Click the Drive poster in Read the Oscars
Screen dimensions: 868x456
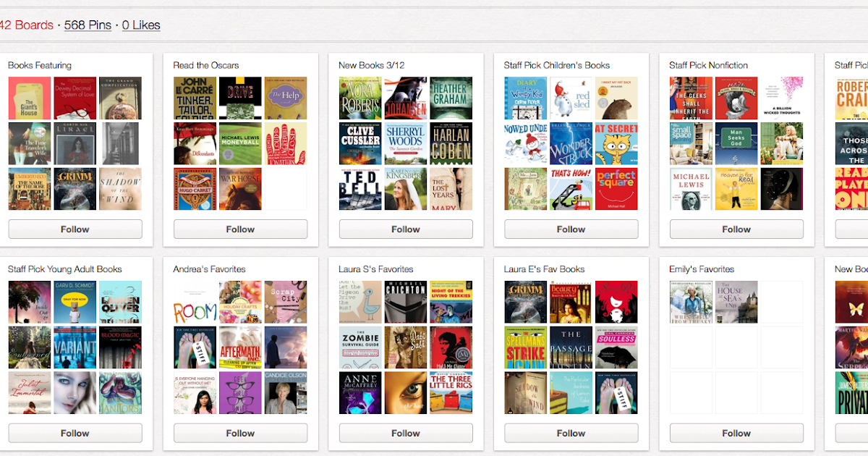[x=240, y=98]
